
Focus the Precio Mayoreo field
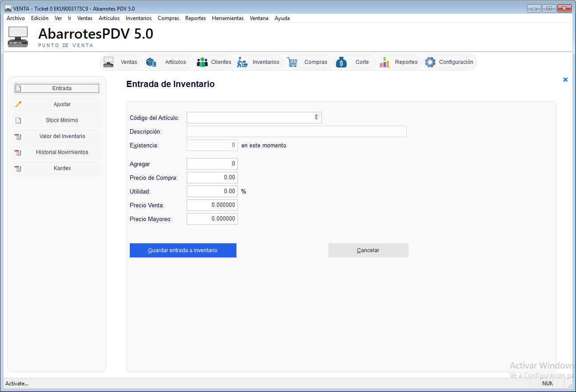[212, 219]
